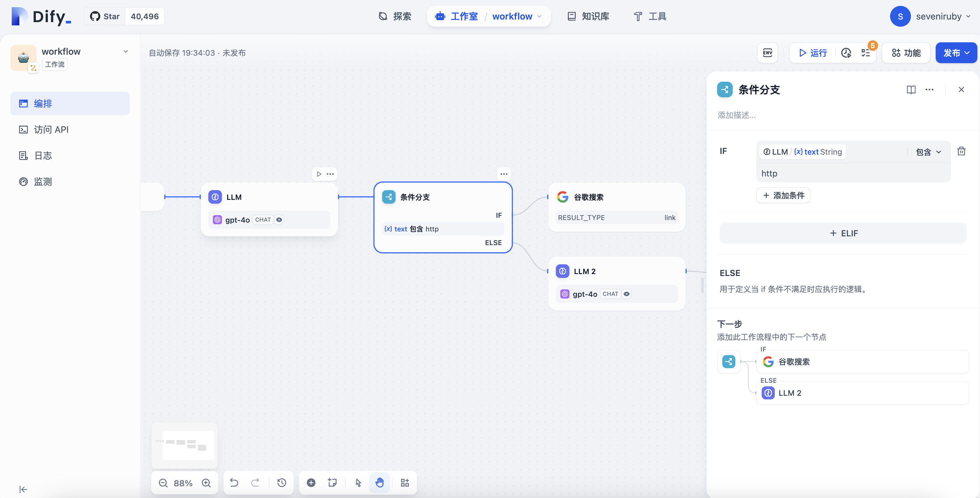Click the 添加条件 button
This screenshot has width=980, height=498.
[x=783, y=195]
